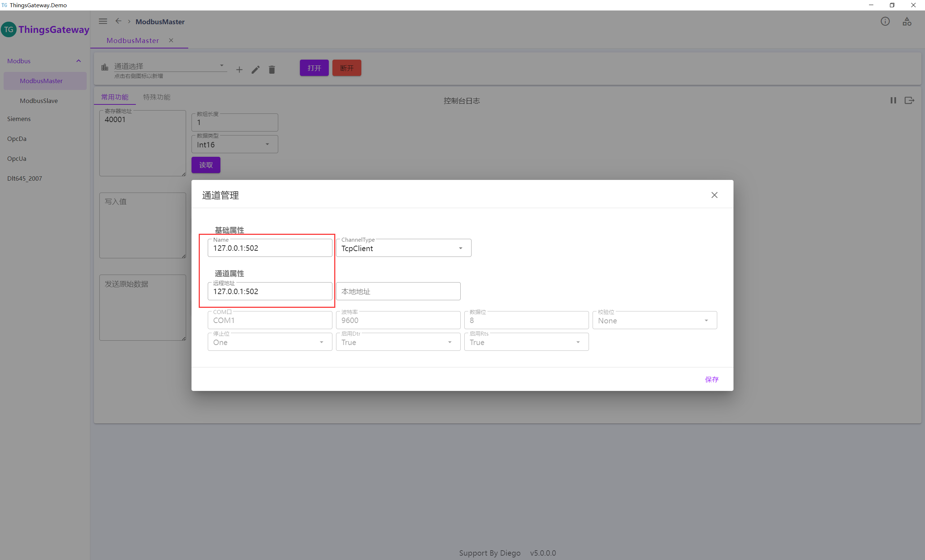
Task: Open the 停止位 One dropdown
Action: 270,342
